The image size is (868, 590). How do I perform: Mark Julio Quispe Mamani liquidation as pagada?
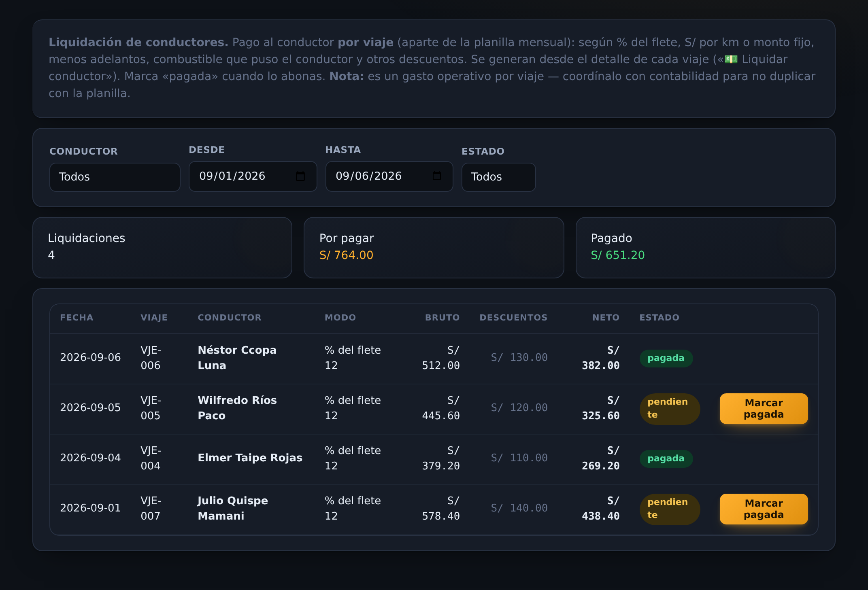(x=764, y=509)
